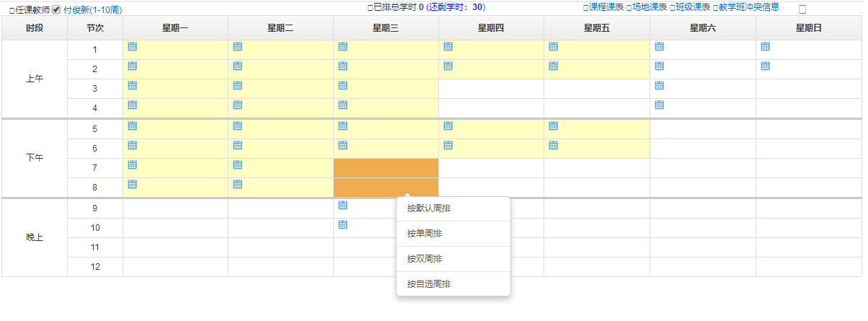Click calendar icon in Thursday period 2

pyautogui.click(x=448, y=66)
